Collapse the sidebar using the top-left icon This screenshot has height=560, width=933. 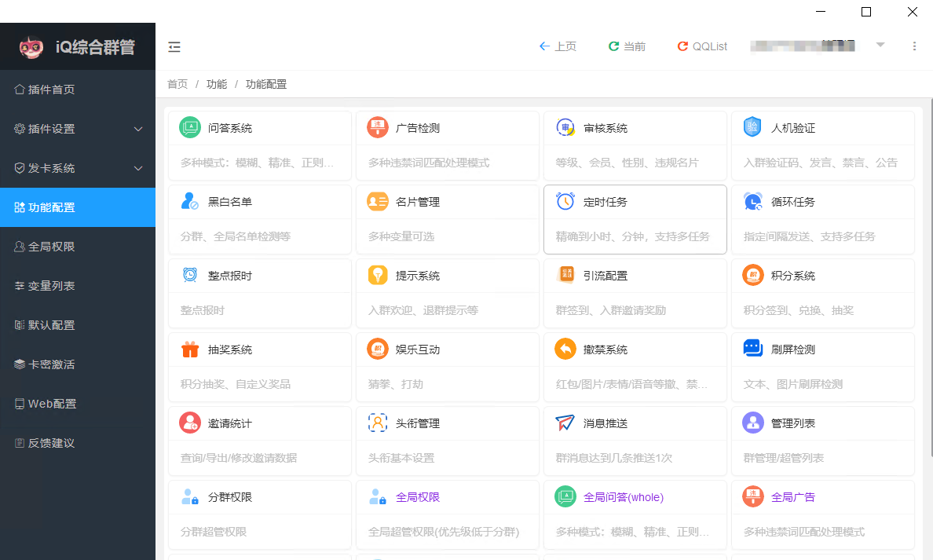(x=174, y=46)
